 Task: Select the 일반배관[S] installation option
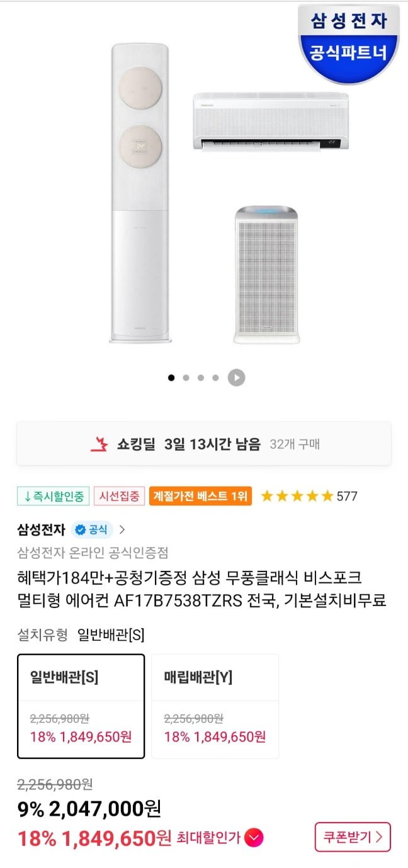(81, 706)
